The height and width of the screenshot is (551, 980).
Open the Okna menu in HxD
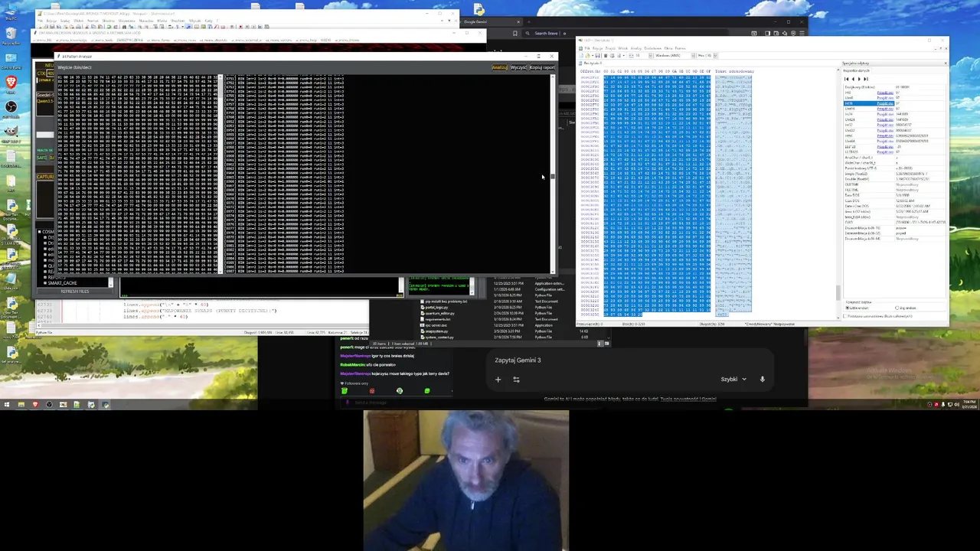[x=668, y=48]
